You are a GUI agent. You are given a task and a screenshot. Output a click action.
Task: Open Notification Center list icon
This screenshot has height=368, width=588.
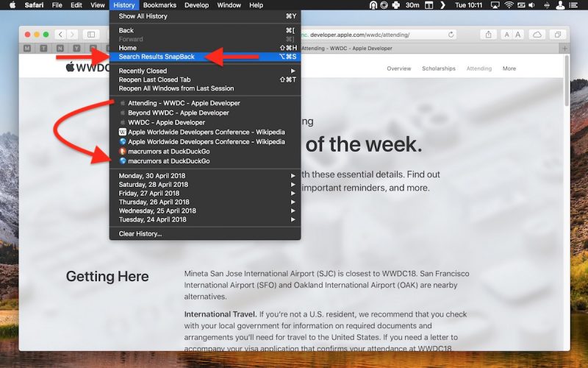coord(573,5)
